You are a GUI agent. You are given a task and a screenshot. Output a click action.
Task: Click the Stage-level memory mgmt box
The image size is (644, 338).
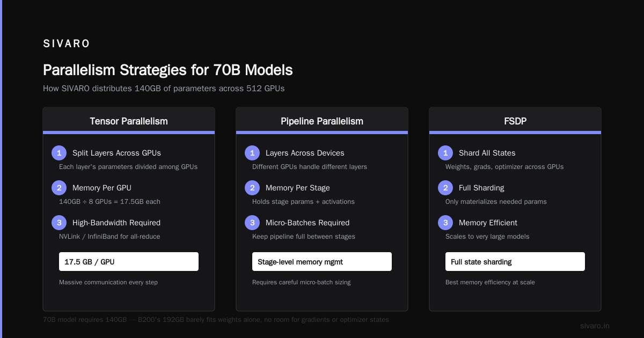tap(322, 262)
